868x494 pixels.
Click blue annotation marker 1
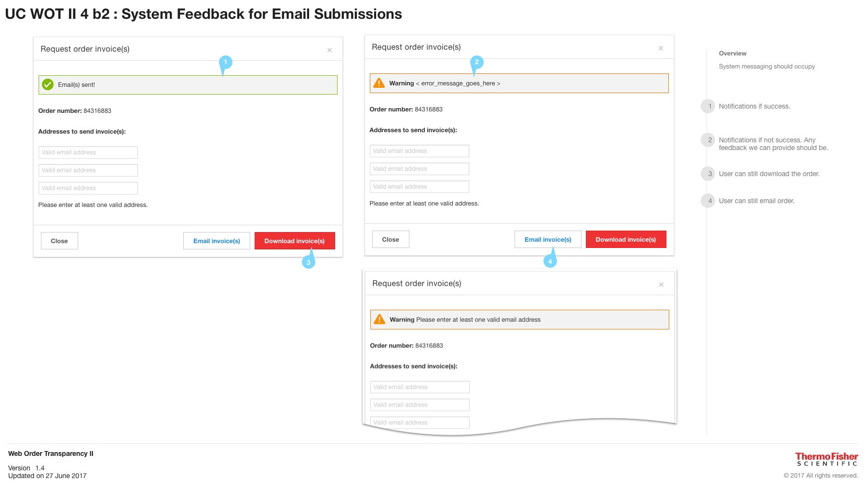point(225,62)
